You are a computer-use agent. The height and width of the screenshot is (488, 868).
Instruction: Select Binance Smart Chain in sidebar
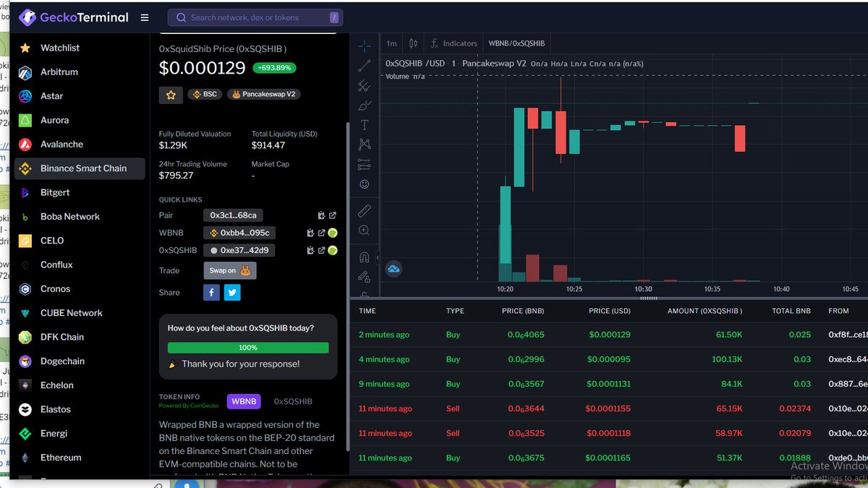80,168
